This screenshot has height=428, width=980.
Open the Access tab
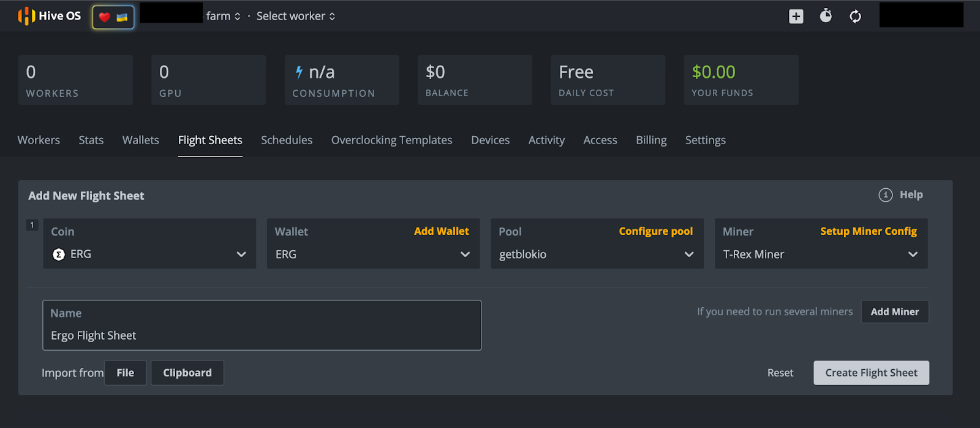point(600,140)
